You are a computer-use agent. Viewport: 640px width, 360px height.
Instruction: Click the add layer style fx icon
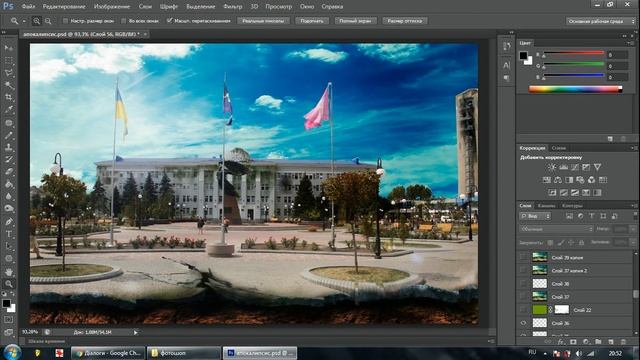[x=561, y=342]
